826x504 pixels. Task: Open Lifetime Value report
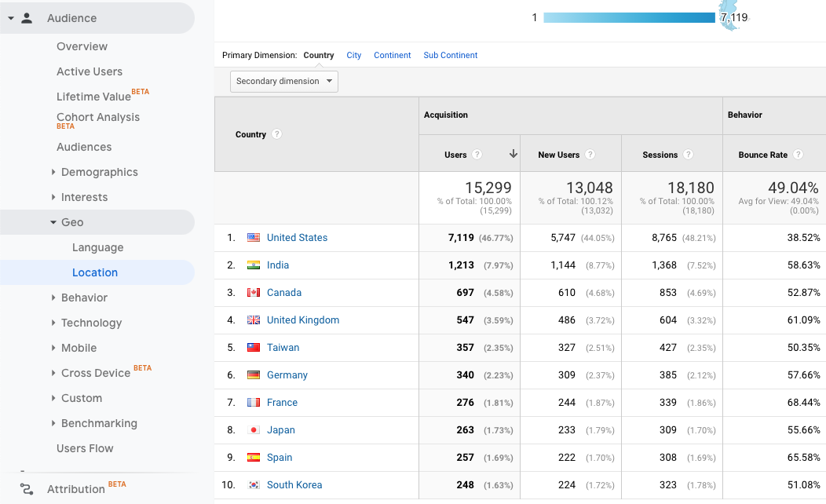(93, 97)
